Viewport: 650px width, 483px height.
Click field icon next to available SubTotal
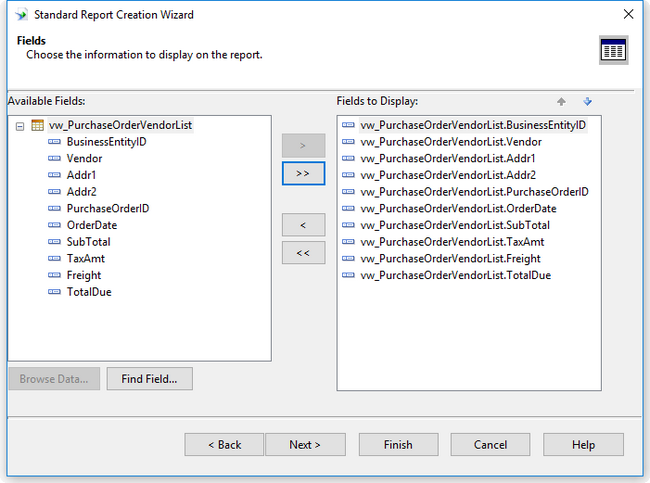click(54, 242)
